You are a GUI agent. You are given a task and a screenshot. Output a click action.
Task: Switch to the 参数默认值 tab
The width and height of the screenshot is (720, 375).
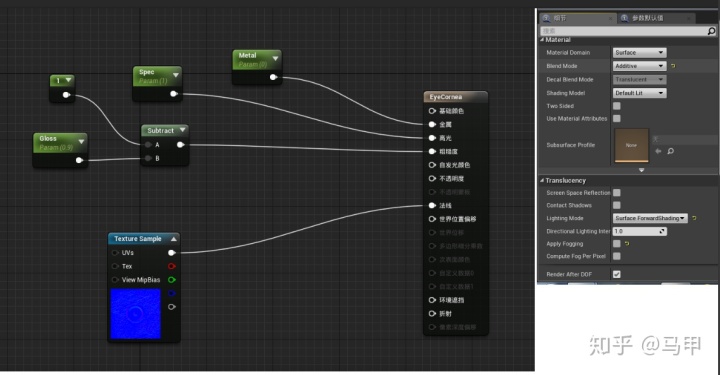pos(656,18)
